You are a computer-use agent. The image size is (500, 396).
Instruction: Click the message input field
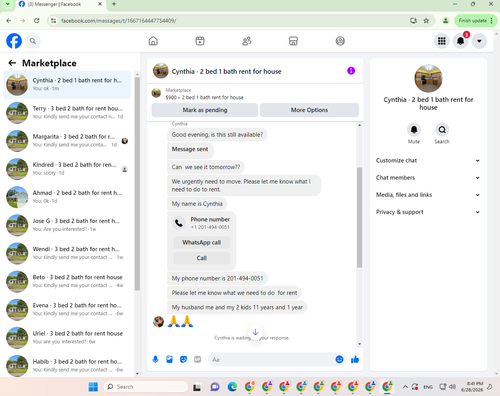pyautogui.click(x=272, y=359)
